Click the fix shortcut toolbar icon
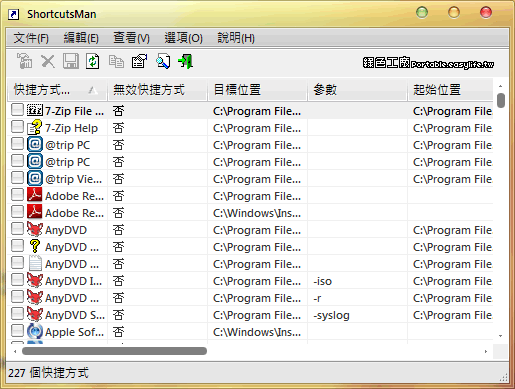This screenshot has height=389, width=515. click(x=24, y=61)
